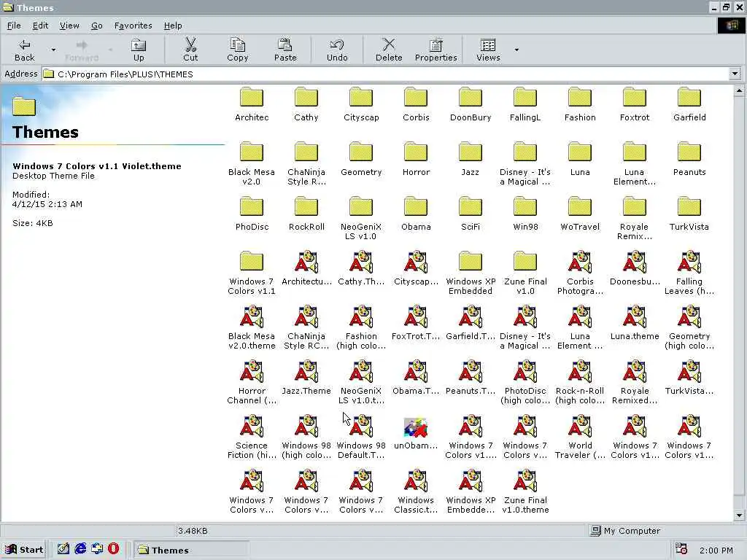Select the Black Mesa v2.0 folder
Screen dimensions: 747x560
pos(252,164)
